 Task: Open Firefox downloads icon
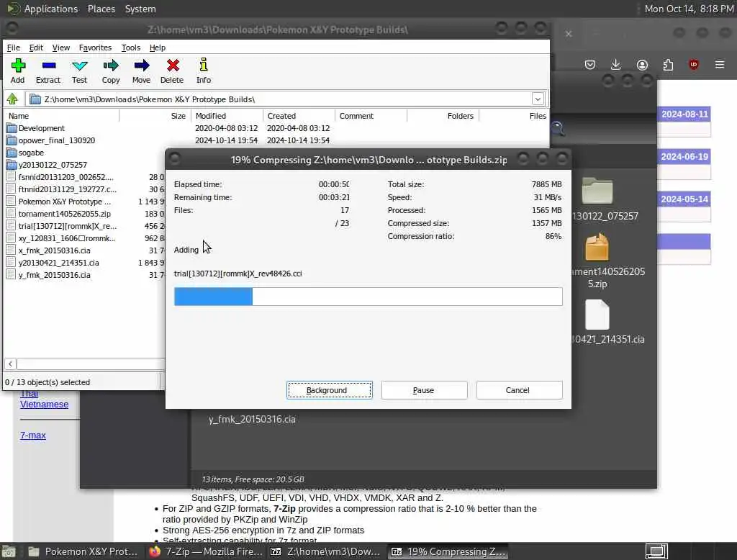point(616,65)
